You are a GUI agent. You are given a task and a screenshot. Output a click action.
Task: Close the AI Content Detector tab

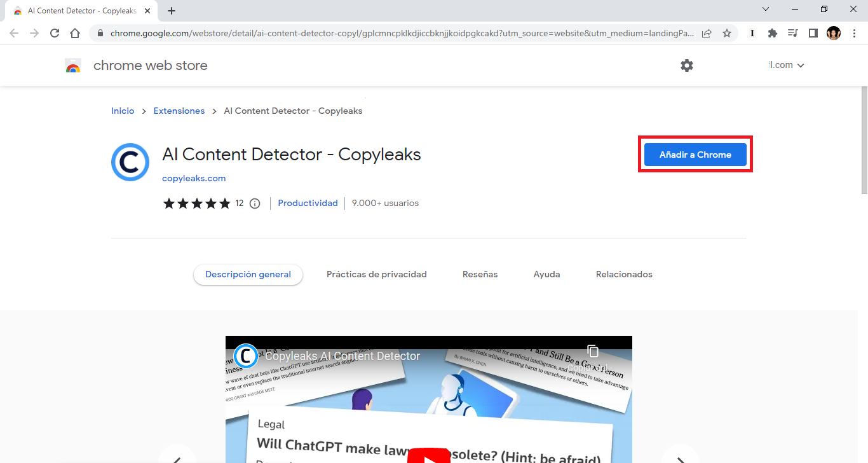(x=147, y=11)
